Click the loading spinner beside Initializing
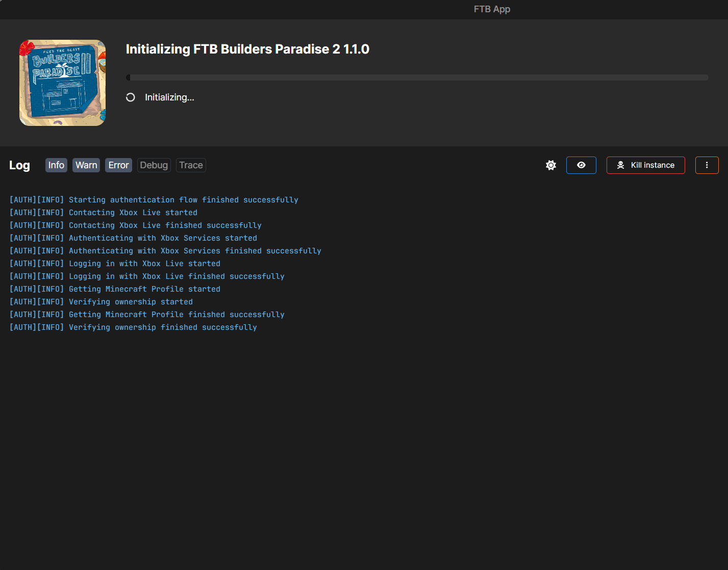 (131, 97)
